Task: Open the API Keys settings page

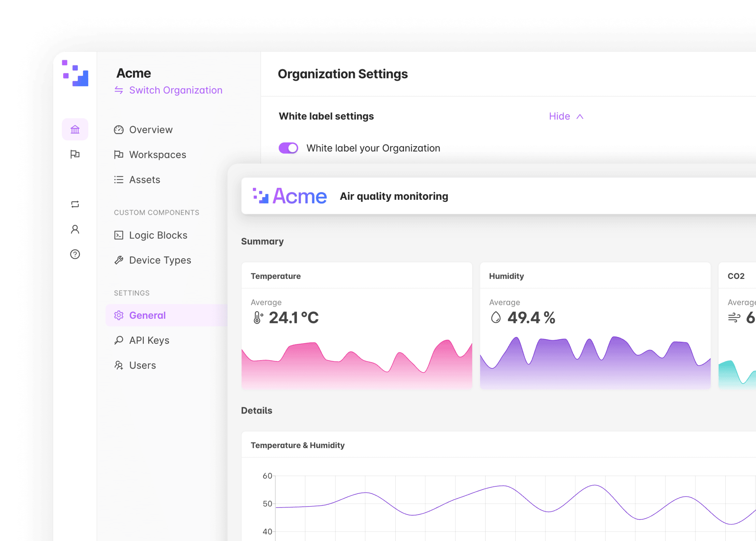Action: (149, 340)
